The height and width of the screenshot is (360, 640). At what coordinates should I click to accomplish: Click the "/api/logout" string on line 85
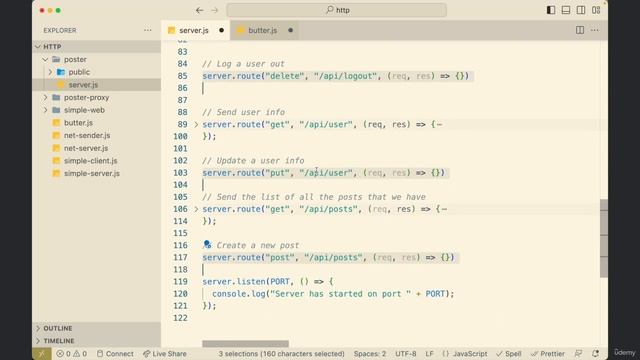[345, 76]
